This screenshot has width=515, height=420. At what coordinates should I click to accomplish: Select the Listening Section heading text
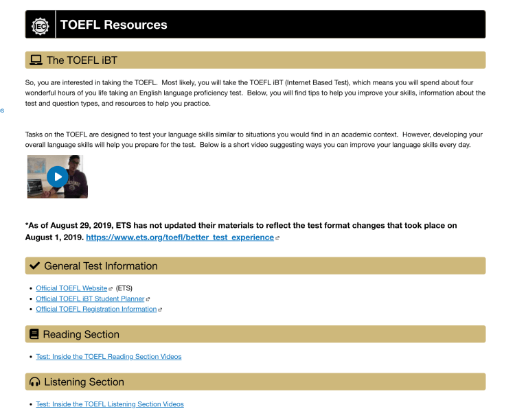coord(84,382)
